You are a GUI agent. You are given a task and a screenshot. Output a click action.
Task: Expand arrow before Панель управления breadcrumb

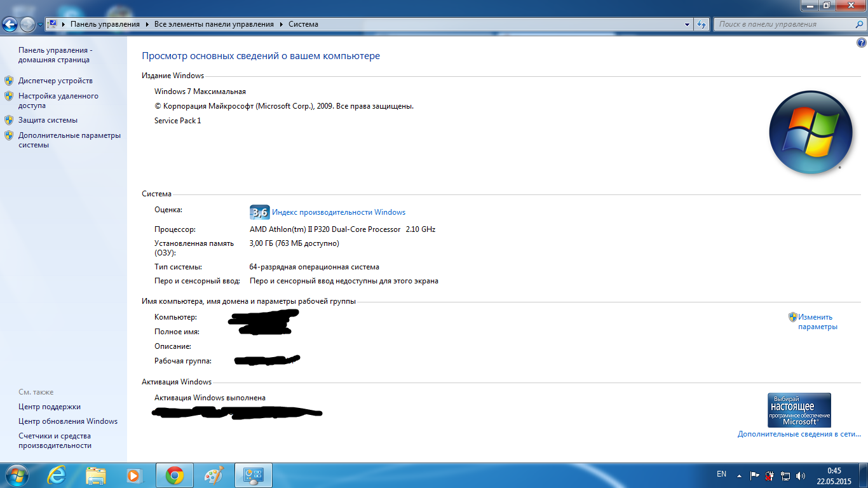[x=64, y=24]
